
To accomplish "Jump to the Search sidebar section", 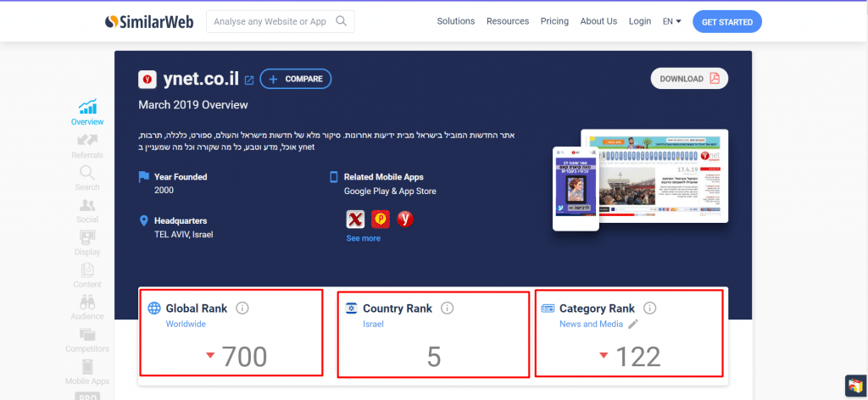I will [87, 178].
